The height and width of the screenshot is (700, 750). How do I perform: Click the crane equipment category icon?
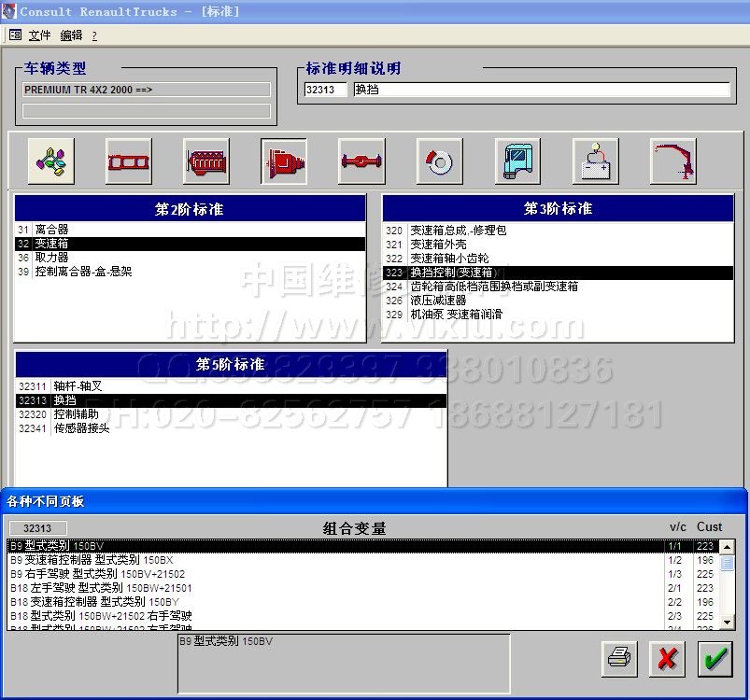click(672, 161)
